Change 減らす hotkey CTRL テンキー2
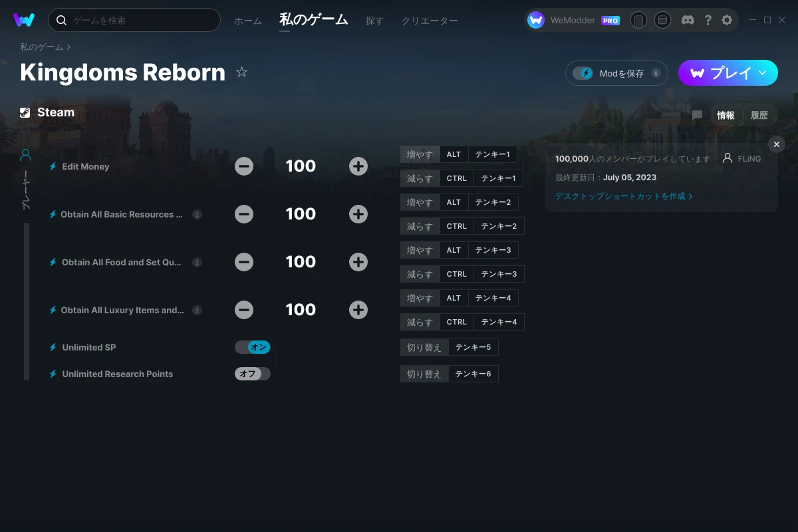 pos(462,226)
